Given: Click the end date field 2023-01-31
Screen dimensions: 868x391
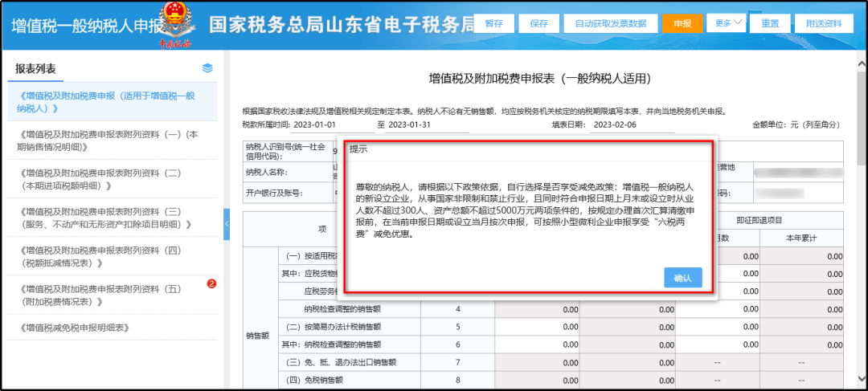Looking at the screenshot, I should pos(428,125).
